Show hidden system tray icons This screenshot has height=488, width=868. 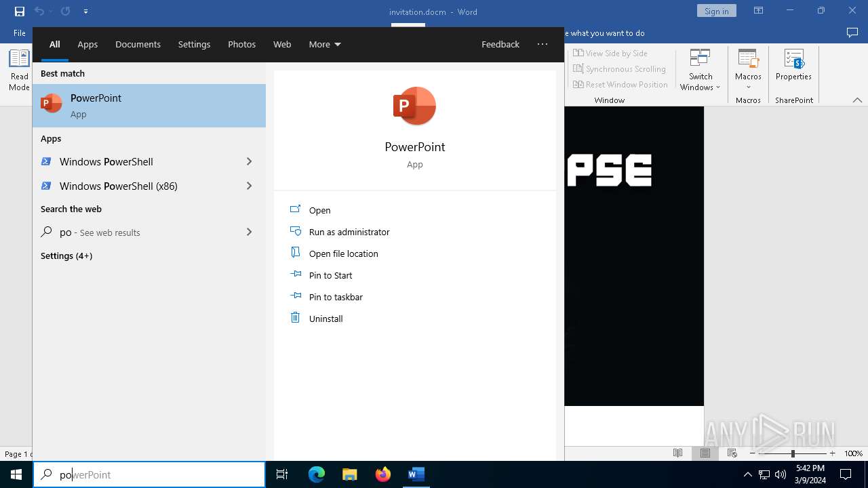tap(747, 474)
